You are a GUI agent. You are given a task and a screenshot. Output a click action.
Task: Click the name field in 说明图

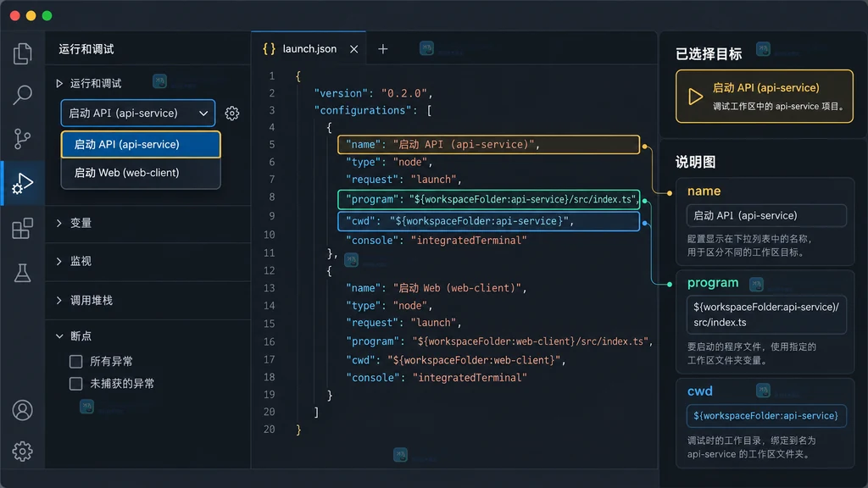(766, 215)
